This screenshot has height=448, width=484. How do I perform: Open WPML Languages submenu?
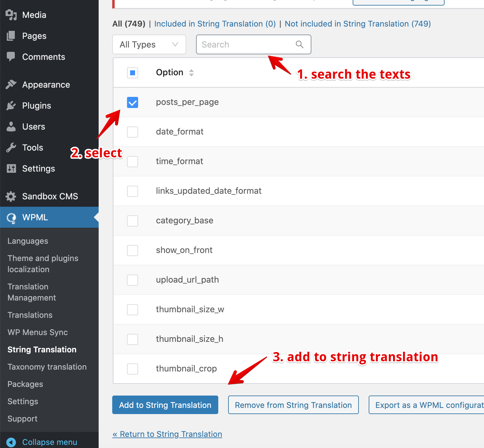[x=28, y=241]
